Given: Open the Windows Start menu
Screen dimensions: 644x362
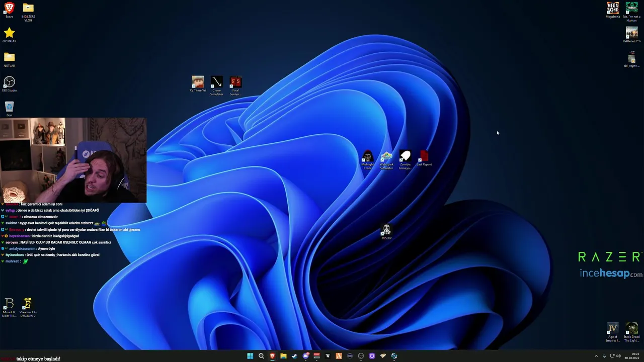Looking at the screenshot, I should click(250, 356).
